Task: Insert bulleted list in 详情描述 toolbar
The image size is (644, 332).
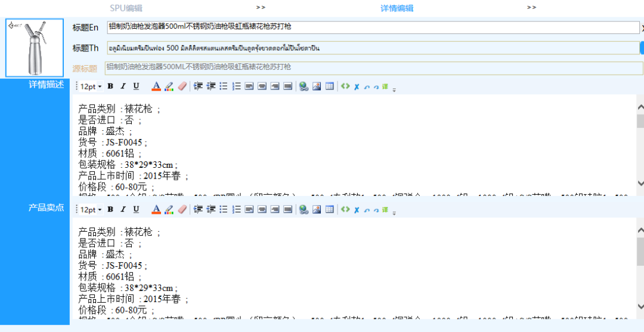Action: pyautogui.click(x=224, y=86)
